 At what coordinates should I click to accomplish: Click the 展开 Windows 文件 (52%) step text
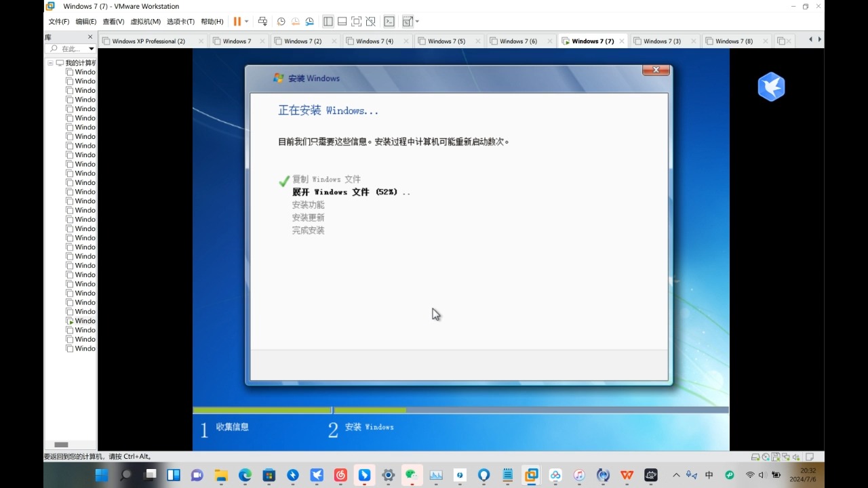(x=351, y=192)
